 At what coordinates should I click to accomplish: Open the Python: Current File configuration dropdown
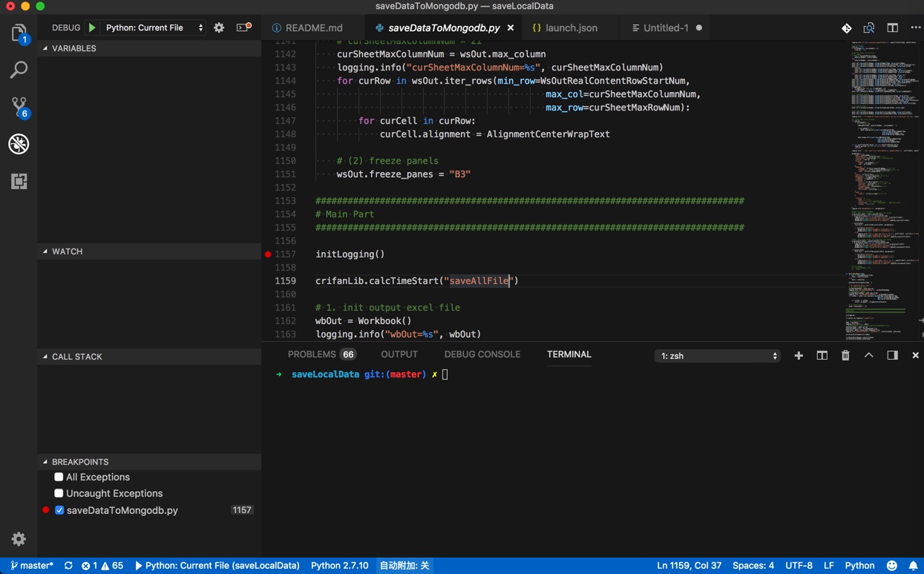coord(154,27)
